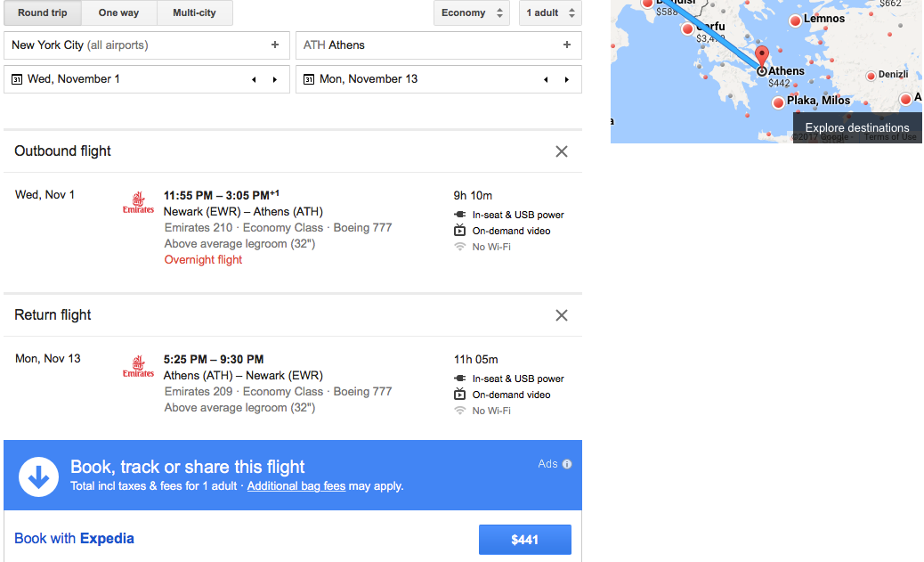
Task: Book with Expedia for $441 button
Action: pyautogui.click(x=525, y=540)
